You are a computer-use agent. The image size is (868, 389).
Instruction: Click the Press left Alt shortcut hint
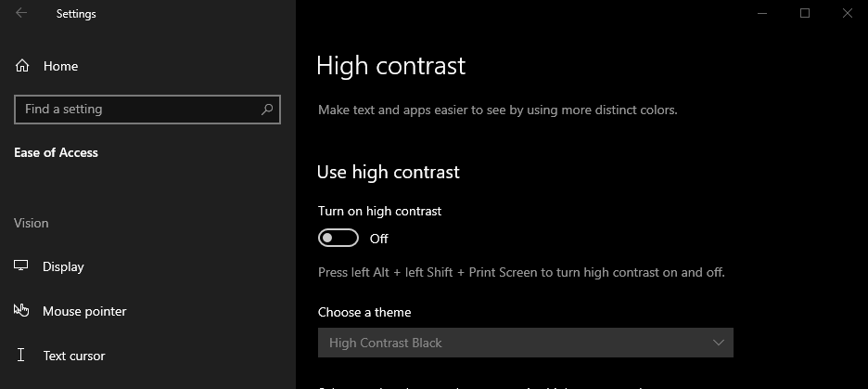(521, 273)
